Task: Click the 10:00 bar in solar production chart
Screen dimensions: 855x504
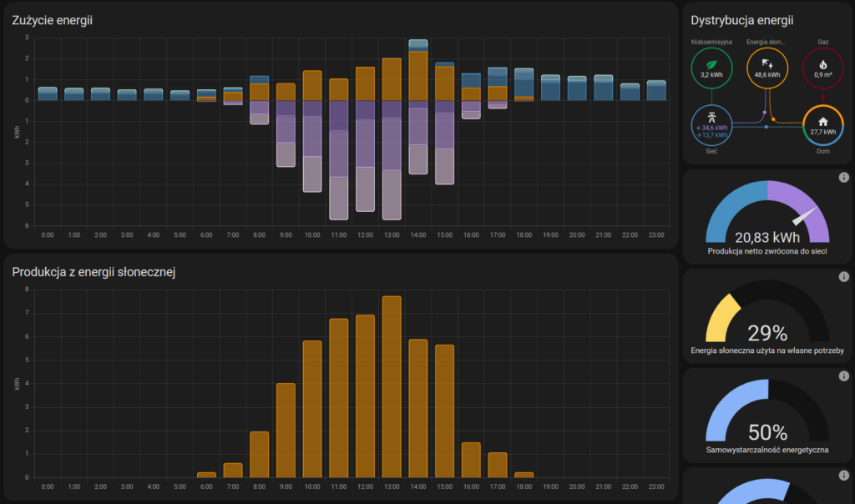Action: pos(312,409)
